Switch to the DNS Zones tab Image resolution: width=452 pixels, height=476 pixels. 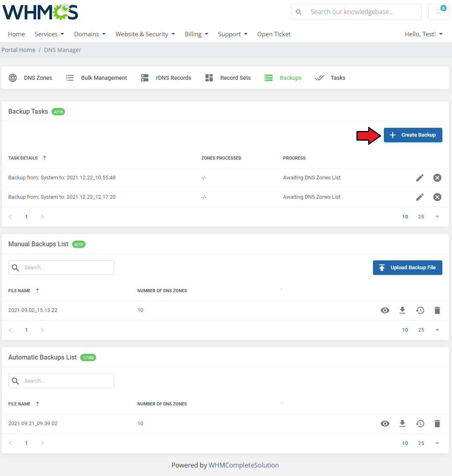coord(30,78)
